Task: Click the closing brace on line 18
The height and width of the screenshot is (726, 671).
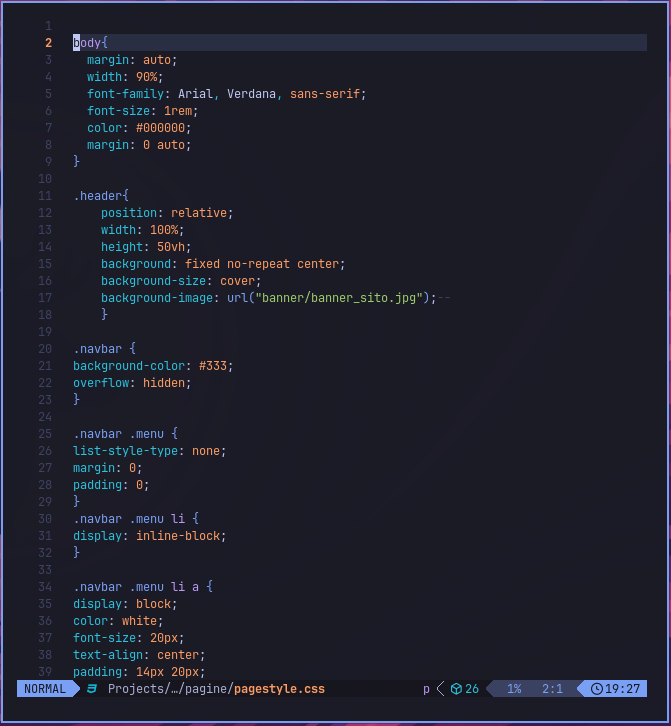Action: 104,314
